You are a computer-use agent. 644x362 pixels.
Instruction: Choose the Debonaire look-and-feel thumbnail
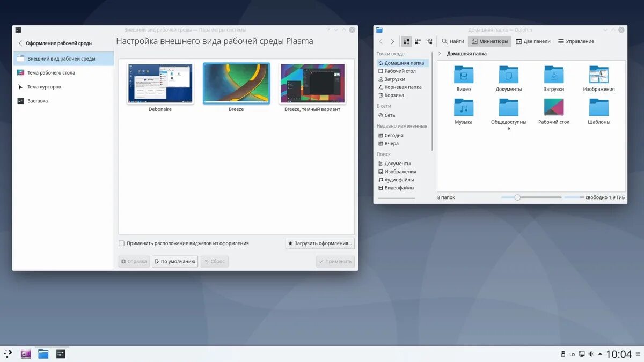click(x=160, y=84)
